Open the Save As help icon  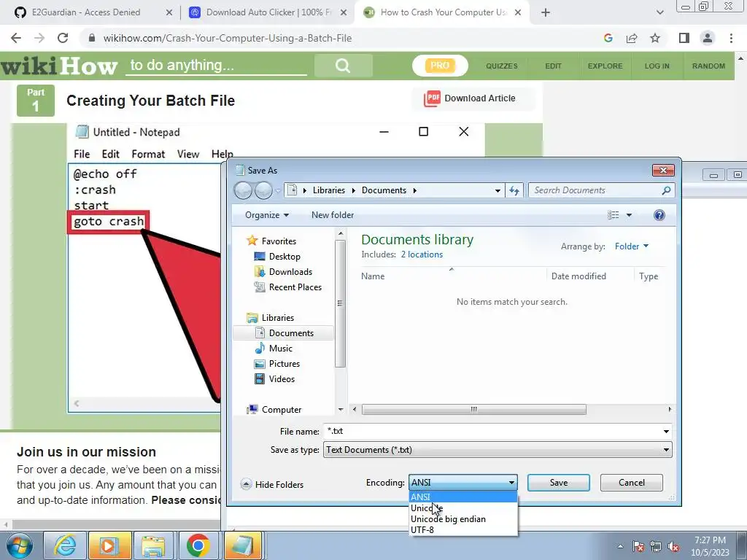point(659,215)
